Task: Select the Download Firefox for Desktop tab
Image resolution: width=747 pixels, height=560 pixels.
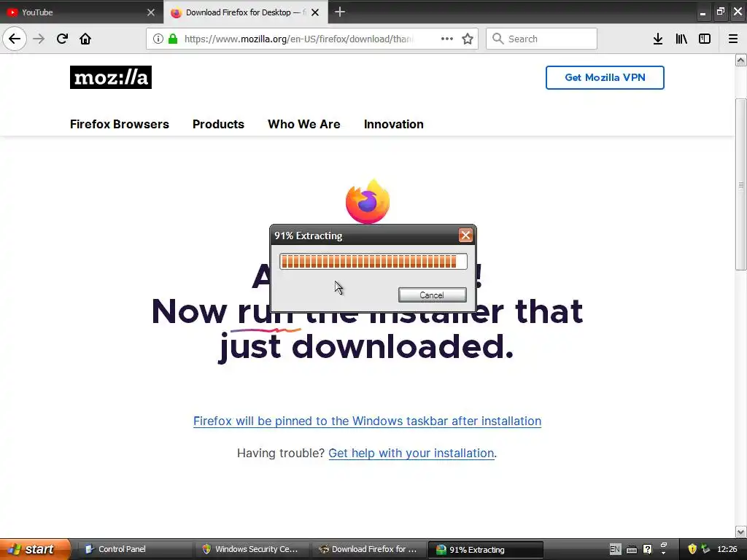Action: point(245,12)
